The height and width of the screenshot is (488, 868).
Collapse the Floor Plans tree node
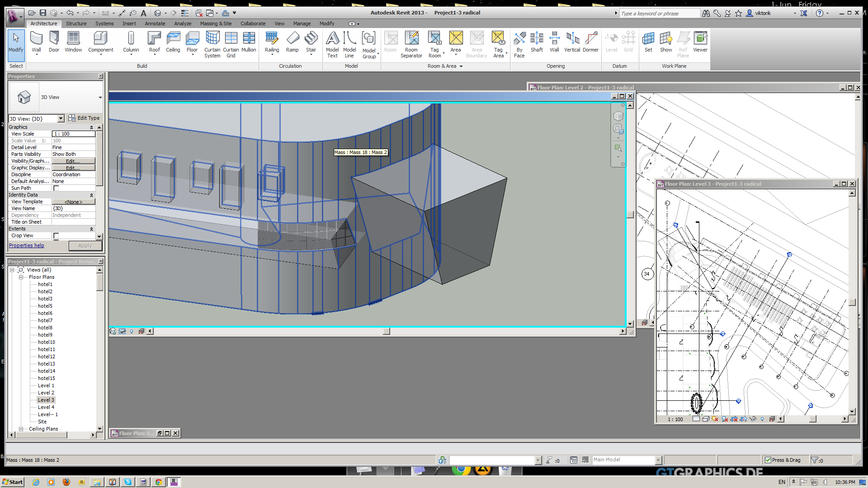pyautogui.click(x=21, y=277)
